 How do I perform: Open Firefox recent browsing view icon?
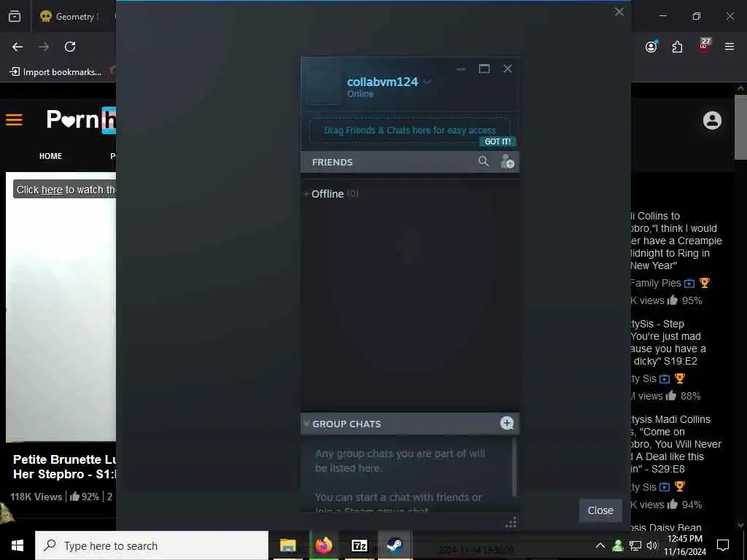(x=15, y=16)
